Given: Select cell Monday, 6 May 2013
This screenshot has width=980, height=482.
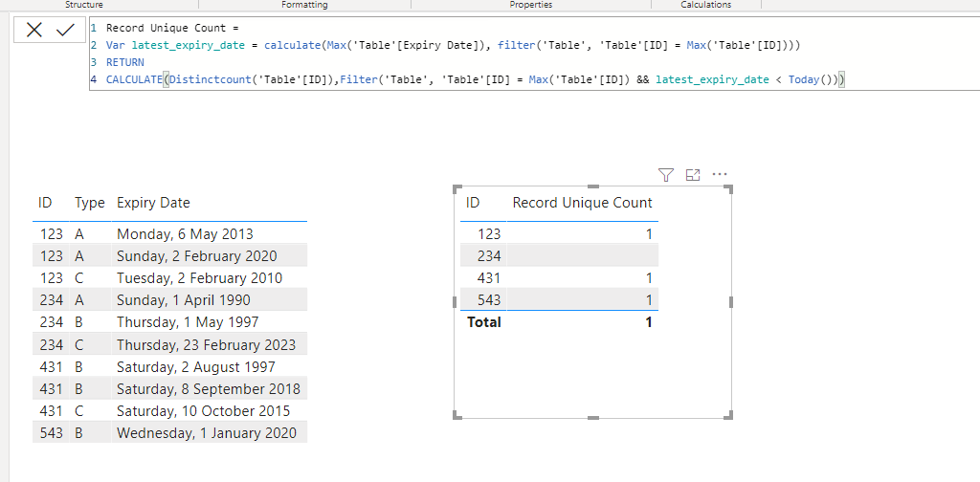Looking at the screenshot, I should [x=185, y=234].
